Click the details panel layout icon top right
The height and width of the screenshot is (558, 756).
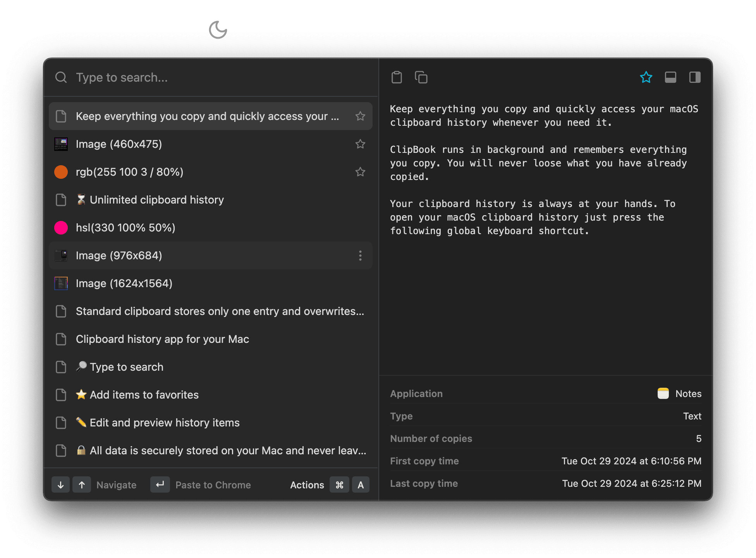670,77
